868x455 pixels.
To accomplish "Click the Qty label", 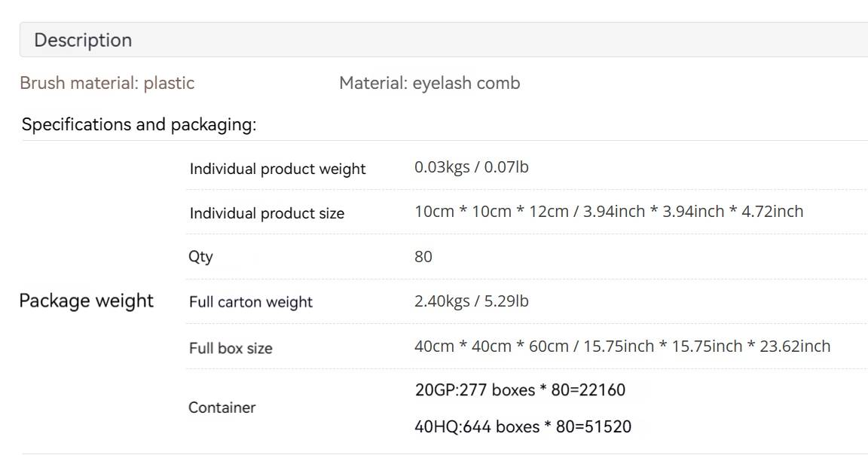I will [x=200, y=257].
